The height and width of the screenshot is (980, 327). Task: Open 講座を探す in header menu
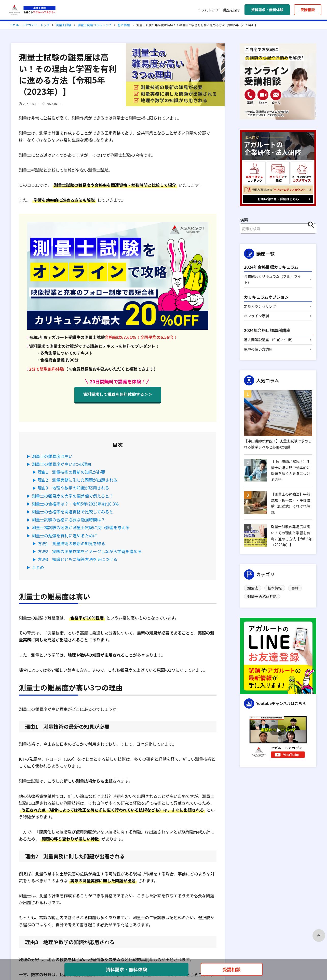pos(231,10)
